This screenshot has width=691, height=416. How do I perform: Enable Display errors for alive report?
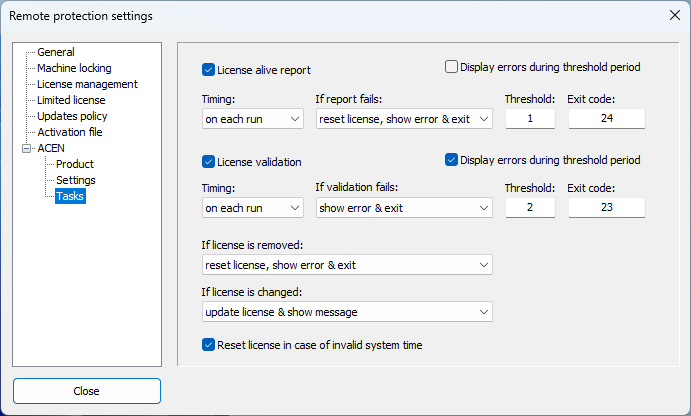451,67
